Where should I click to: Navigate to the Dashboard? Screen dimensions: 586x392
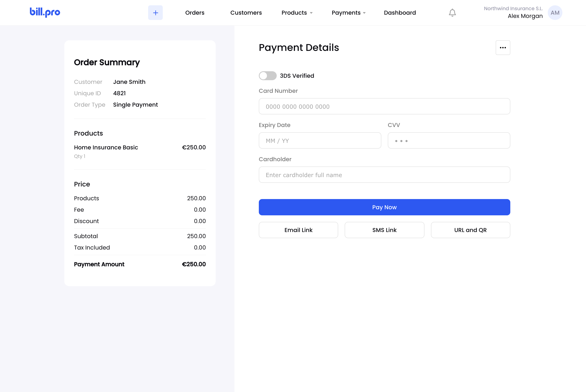coord(400,12)
